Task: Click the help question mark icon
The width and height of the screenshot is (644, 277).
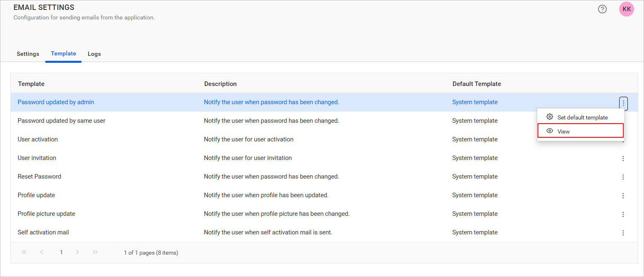Action: (x=602, y=9)
